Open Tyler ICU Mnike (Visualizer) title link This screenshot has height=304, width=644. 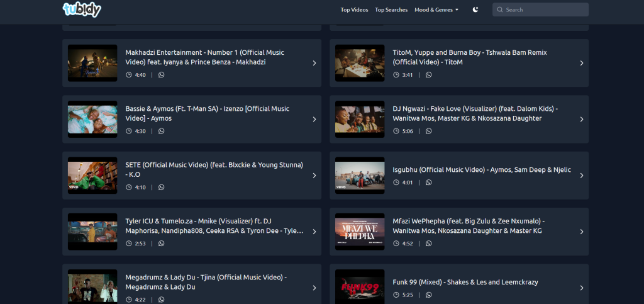coord(214,226)
